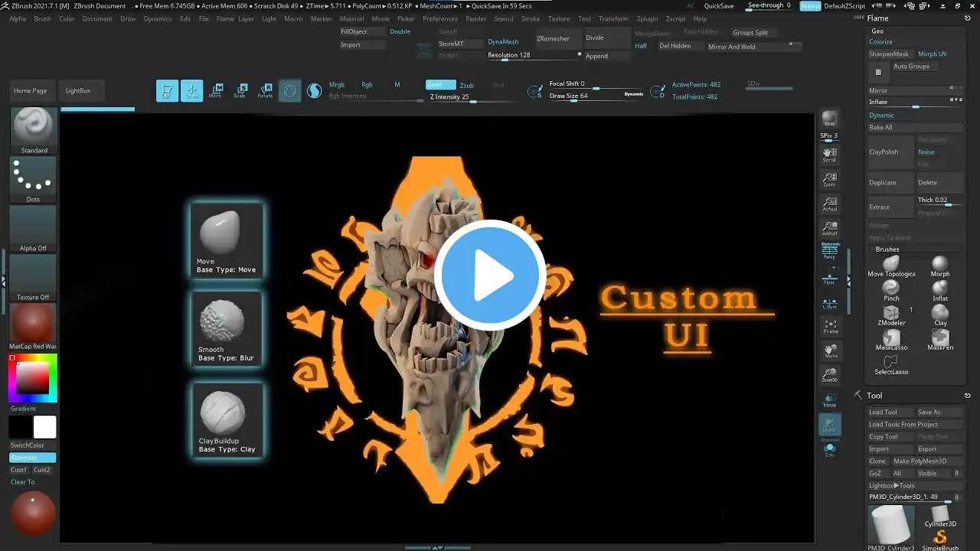Select the Clay brush
Screen dimensions: 980x551
(x=940, y=315)
